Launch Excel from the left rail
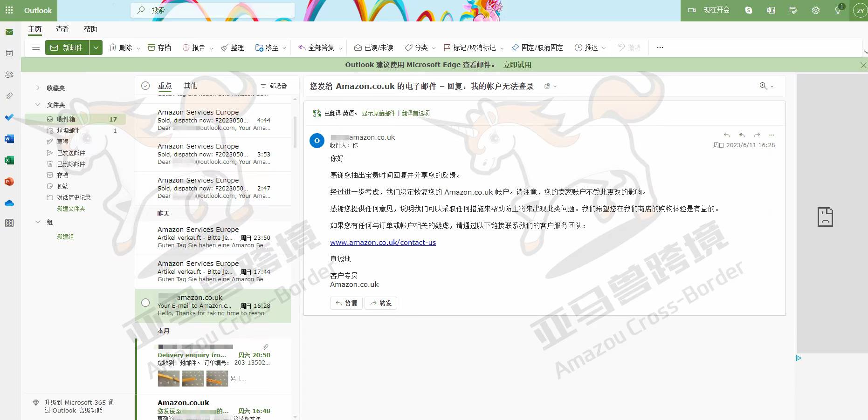This screenshot has height=420, width=868. click(x=9, y=160)
